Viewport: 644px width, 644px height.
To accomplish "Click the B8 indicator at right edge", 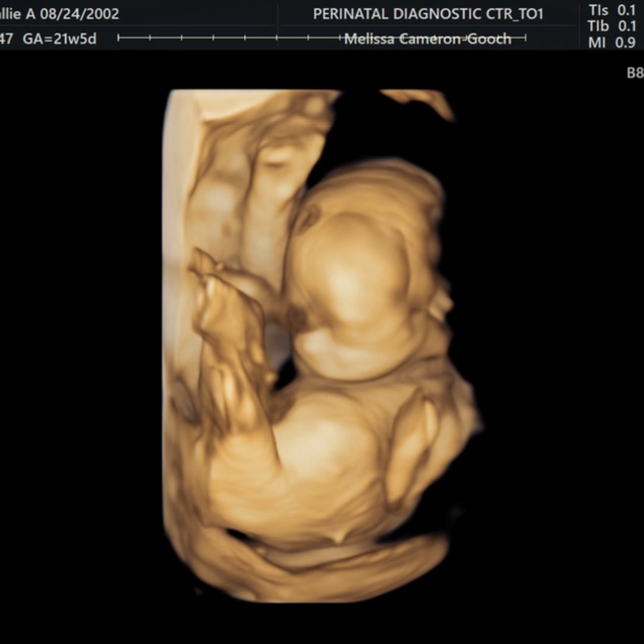I will (634, 73).
